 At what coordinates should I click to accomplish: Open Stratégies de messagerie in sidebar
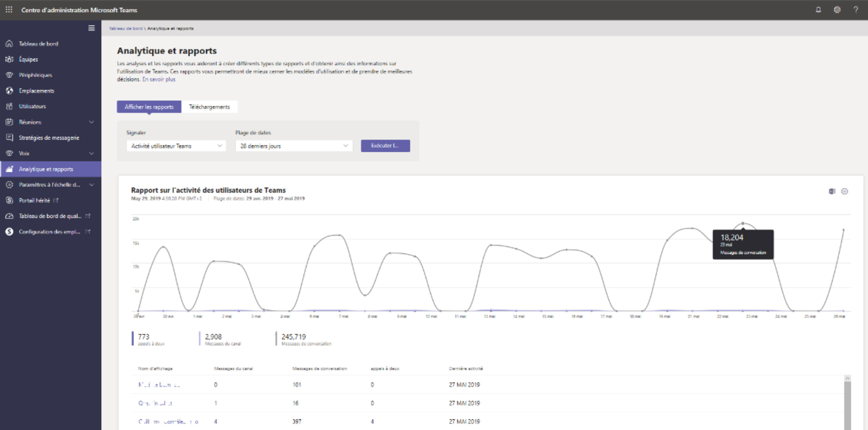[49, 137]
